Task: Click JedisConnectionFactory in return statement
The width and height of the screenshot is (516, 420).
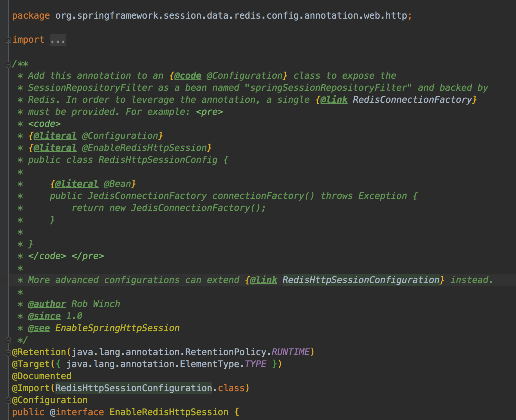Action: click(x=190, y=208)
